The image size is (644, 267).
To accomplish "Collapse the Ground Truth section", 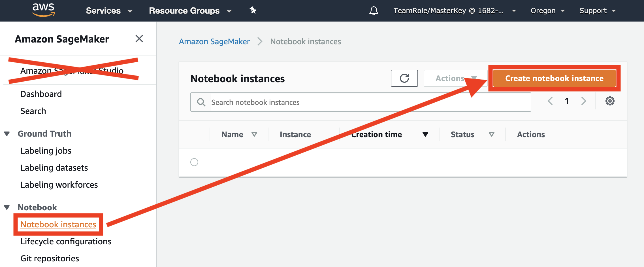I will (x=7, y=134).
